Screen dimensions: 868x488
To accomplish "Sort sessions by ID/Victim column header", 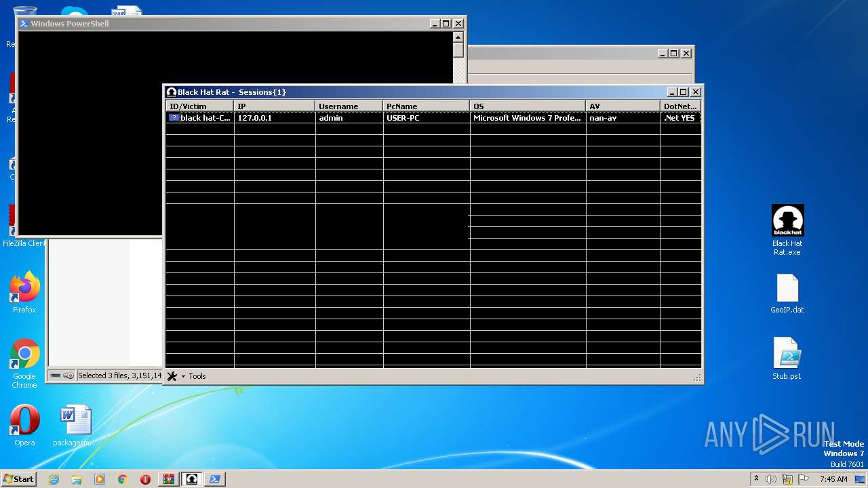I will [x=200, y=106].
